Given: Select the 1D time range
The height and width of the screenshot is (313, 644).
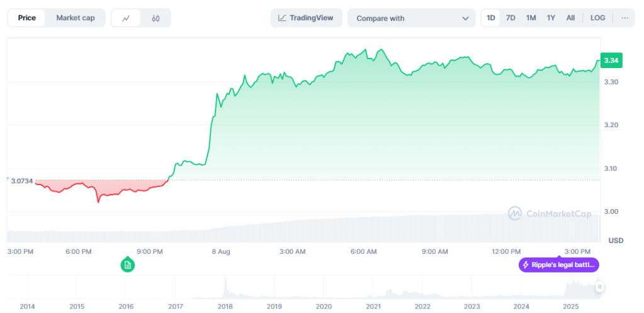Looking at the screenshot, I should pos(491,18).
